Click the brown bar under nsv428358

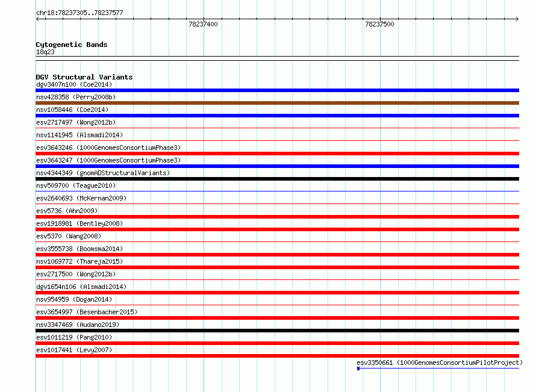[x=277, y=103]
